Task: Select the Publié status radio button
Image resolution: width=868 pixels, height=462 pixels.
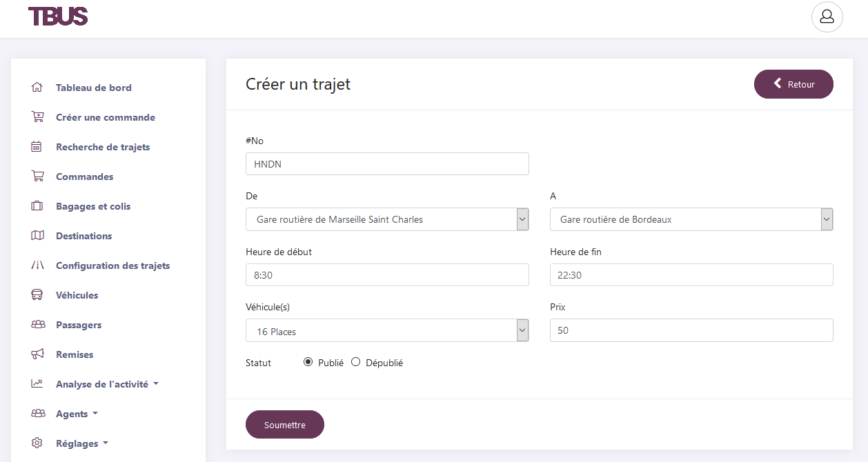Action: pos(308,362)
